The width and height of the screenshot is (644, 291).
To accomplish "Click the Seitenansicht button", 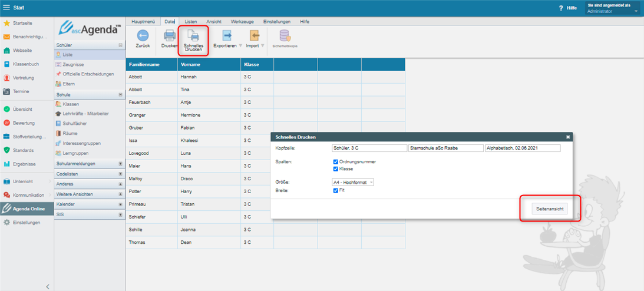I will [x=549, y=209].
